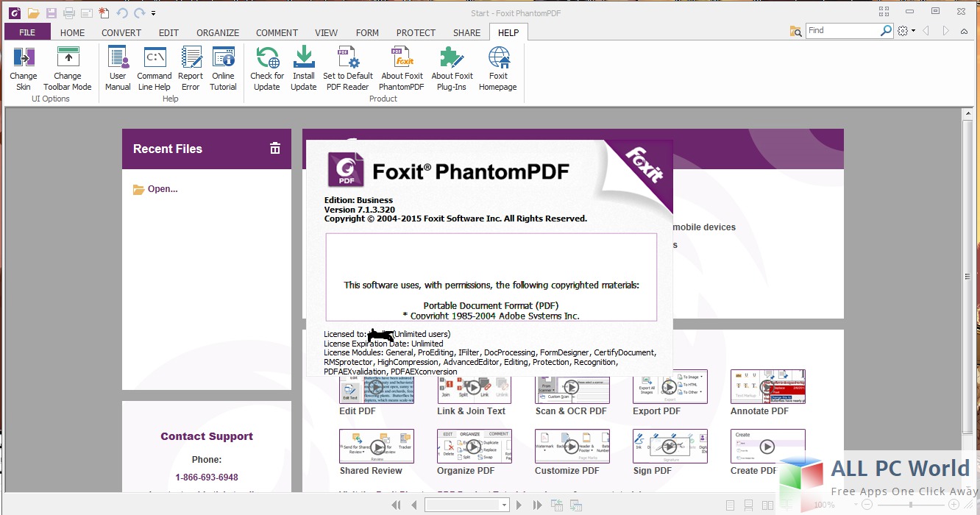This screenshot has height=515, width=980.
Task: Play the Organize PDF tutorial
Action: (473, 447)
